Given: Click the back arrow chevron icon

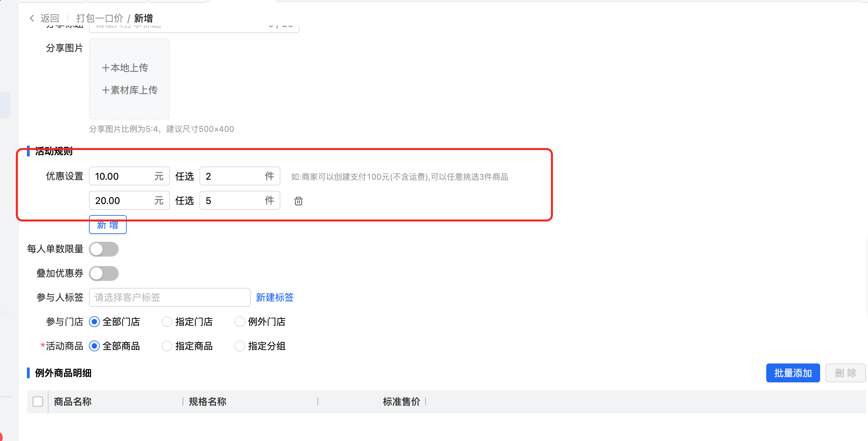Looking at the screenshot, I should pyautogui.click(x=32, y=18).
